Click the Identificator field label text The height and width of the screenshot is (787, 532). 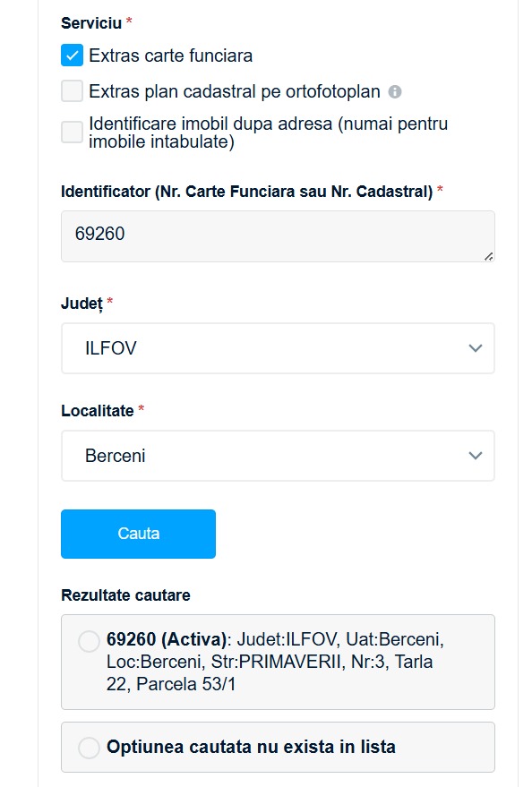click(x=248, y=190)
